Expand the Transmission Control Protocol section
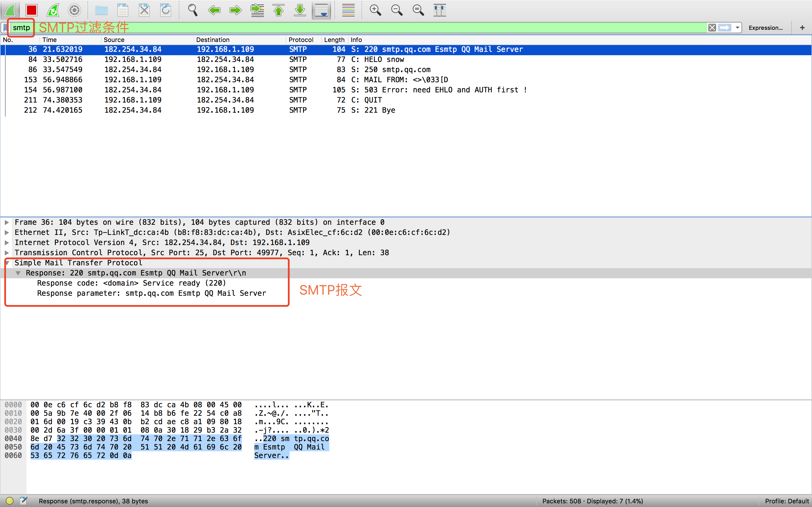 [x=7, y=253]
